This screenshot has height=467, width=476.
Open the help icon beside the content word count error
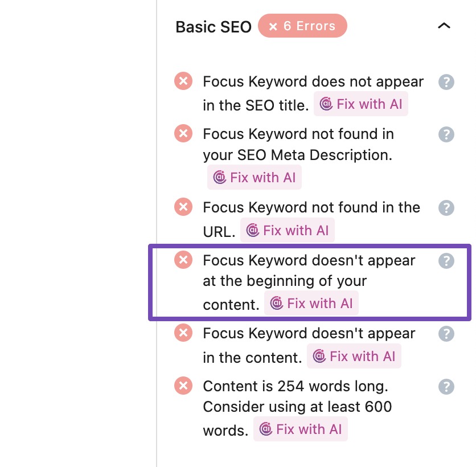point(446,386)
